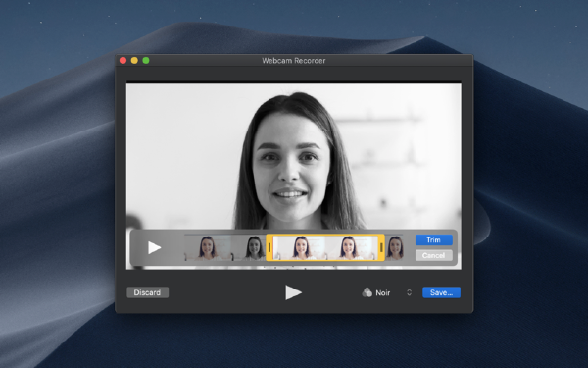Open the Save dialog
This screenshot has width=588, height=368.
[441, 292]
